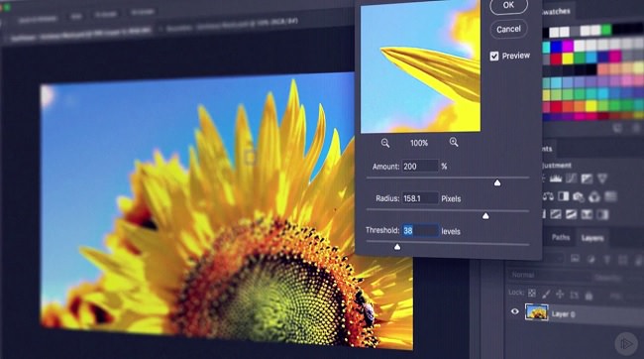The image size is (644, 359).
Task: Pick the magenta swatch
Action: pyautogui.click(x=568, y=47)
